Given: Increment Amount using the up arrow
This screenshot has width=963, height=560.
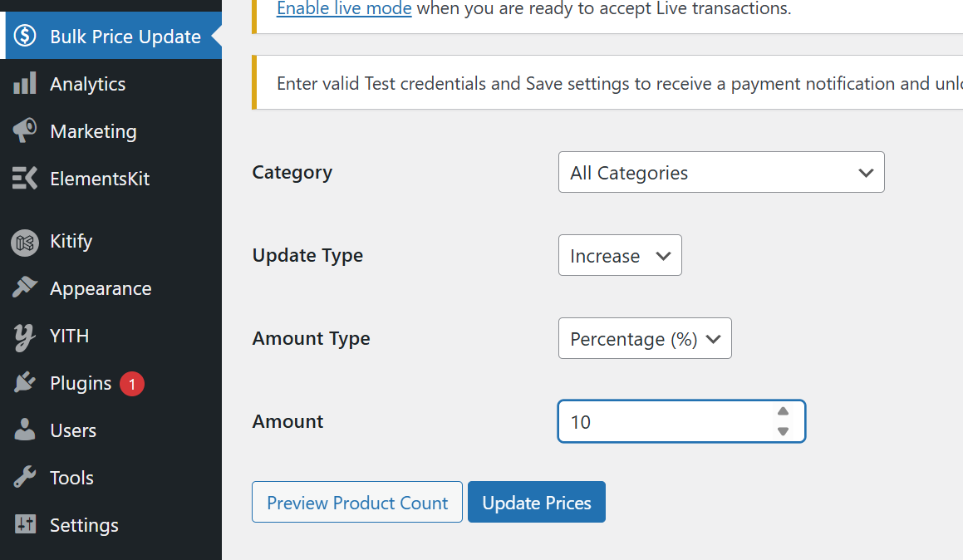Looking at the screenshot, I should pyautogui.click(x=783, y=412).
